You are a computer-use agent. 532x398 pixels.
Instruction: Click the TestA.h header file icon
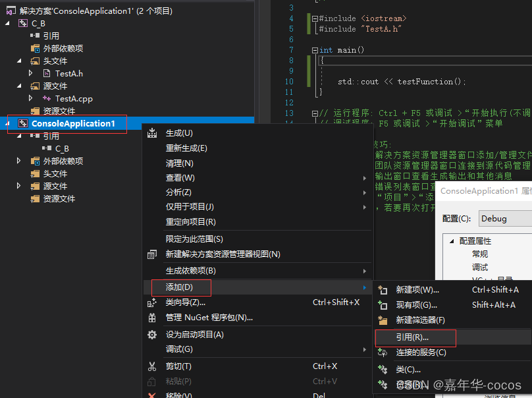click(47, 73)
